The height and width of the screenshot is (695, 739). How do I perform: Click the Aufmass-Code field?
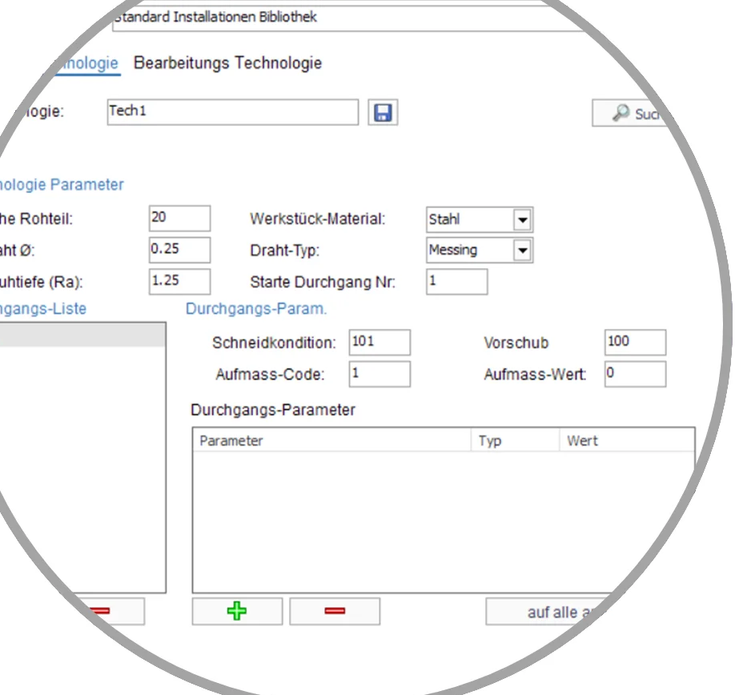coord(379,374)
